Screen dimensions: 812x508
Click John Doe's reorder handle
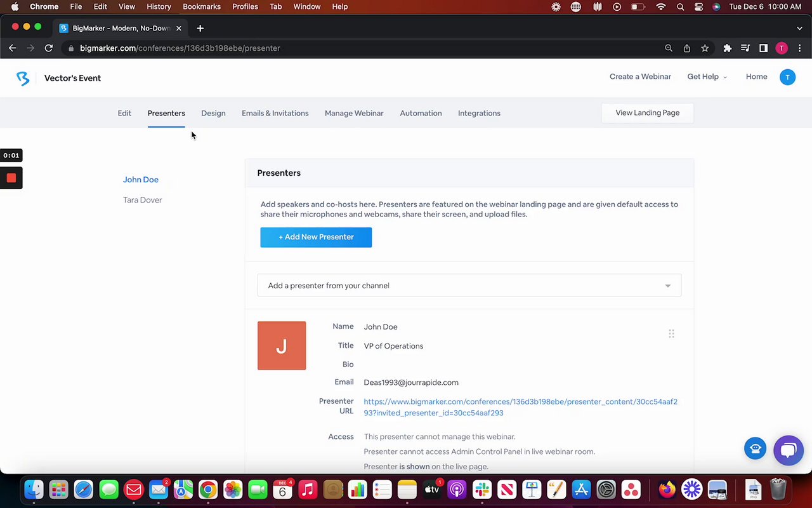pyautogui.click(x=671, y=334)
